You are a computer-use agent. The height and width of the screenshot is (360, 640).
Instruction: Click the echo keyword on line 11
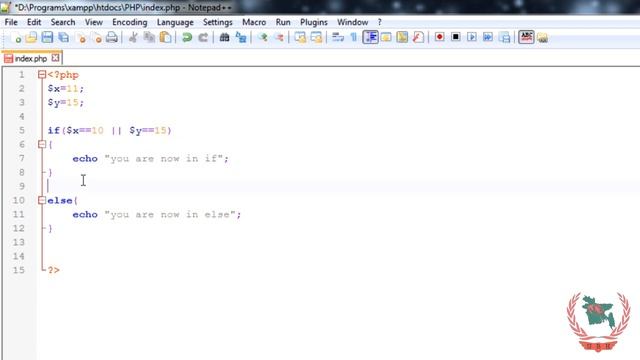[x=85, y=214]
